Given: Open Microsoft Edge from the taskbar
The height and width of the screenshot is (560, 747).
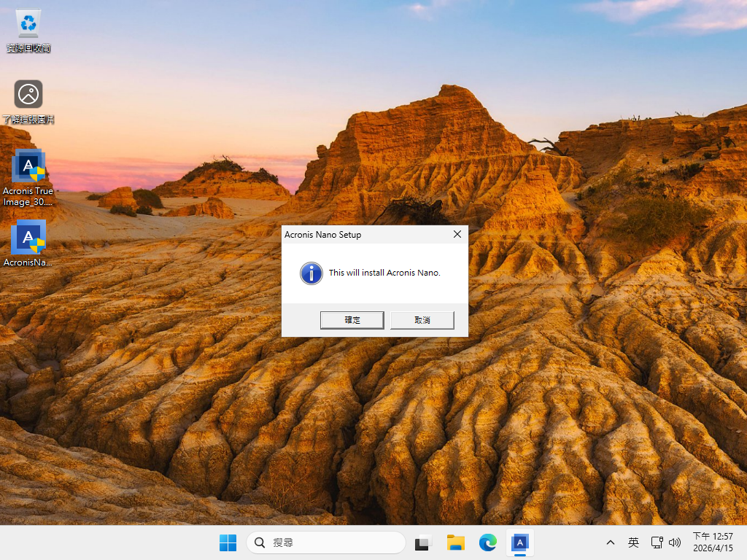Looking at the screenshot, I should click(488, 542).
